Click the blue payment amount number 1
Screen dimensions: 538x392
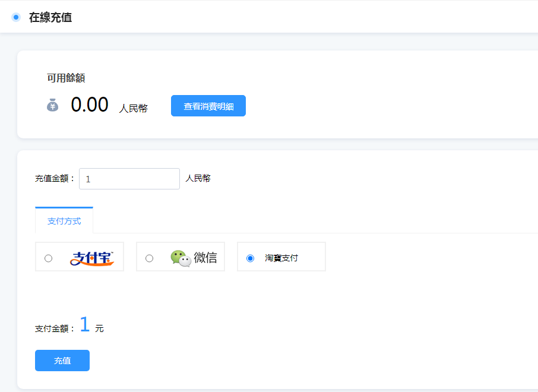coord(85,324)
